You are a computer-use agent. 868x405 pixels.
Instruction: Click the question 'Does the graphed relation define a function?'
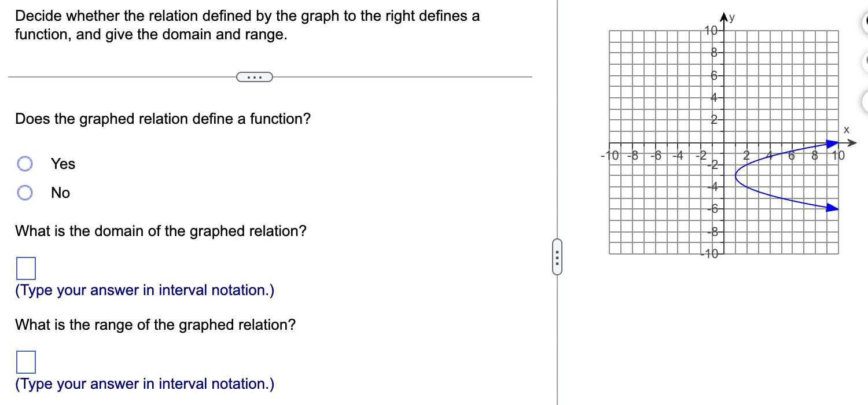[163, 119]
